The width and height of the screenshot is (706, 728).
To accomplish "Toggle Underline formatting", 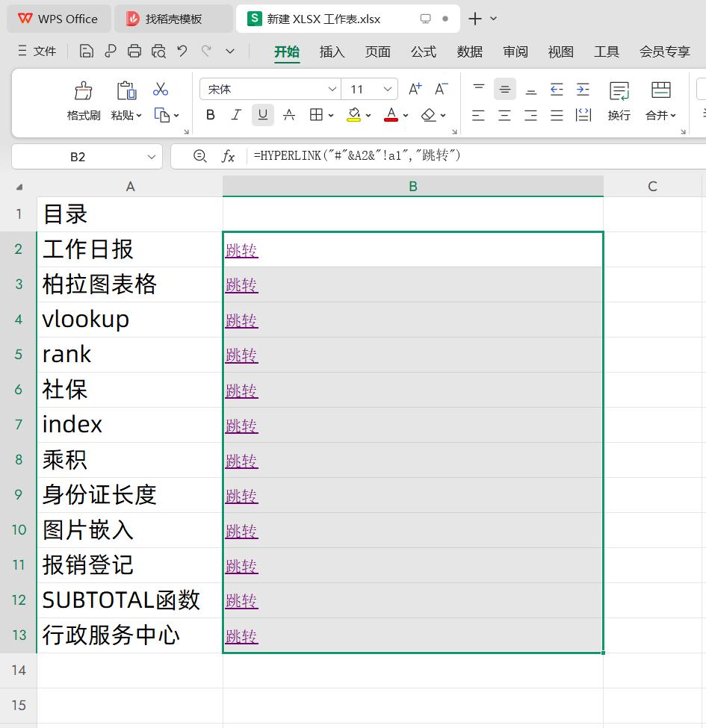I will 262,115.
